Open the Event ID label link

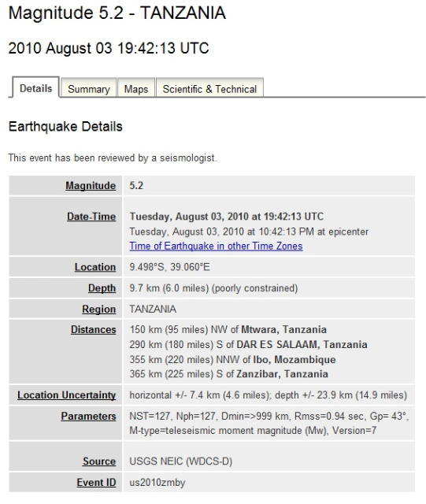pos(96,482)
